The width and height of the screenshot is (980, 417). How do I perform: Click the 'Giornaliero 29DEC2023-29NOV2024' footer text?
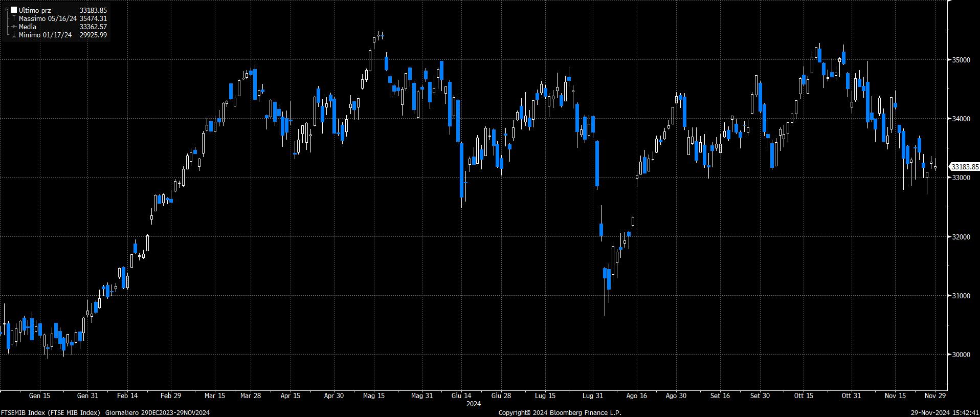click(x=157, y=412)
